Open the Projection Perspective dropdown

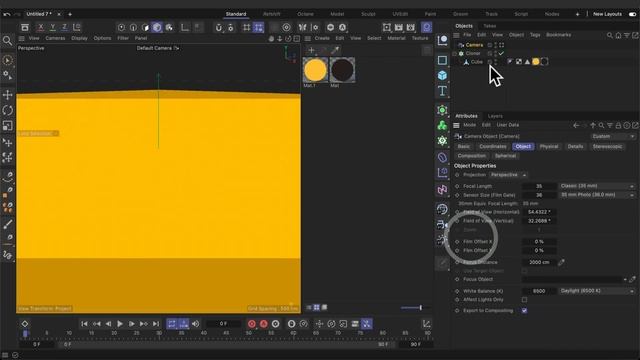(x=508, y=175)
